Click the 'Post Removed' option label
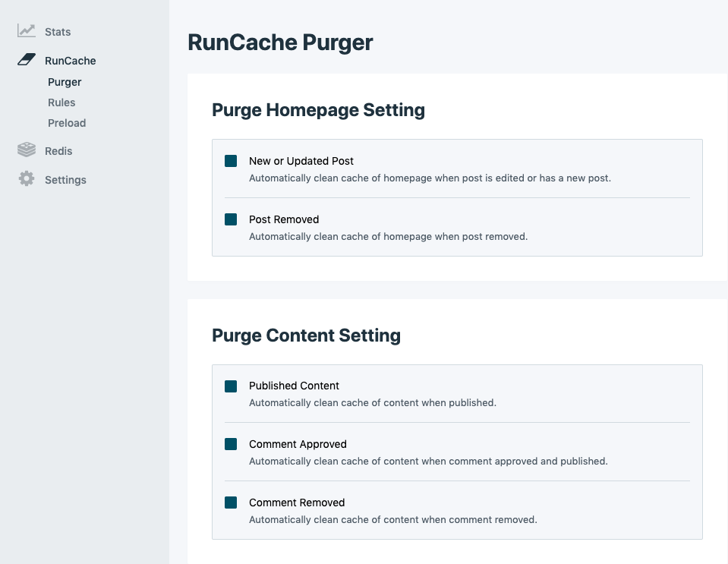Viewport: 728px width, 564px height. point(284,219)
